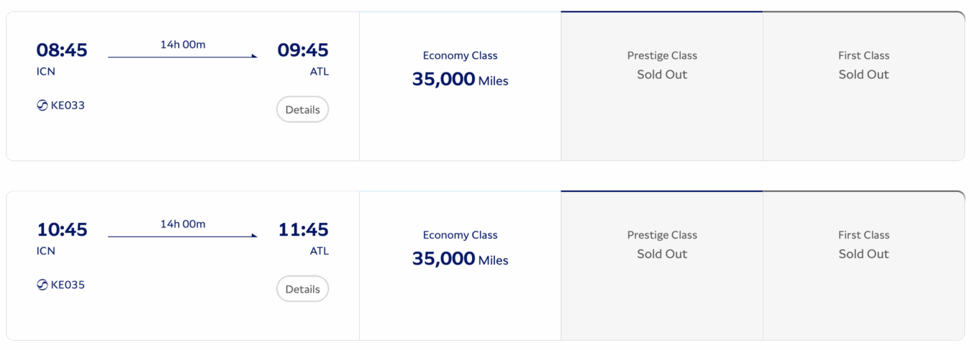
Task: Click Korean Air logo beside KE033
Action: [x=42, y=106]
